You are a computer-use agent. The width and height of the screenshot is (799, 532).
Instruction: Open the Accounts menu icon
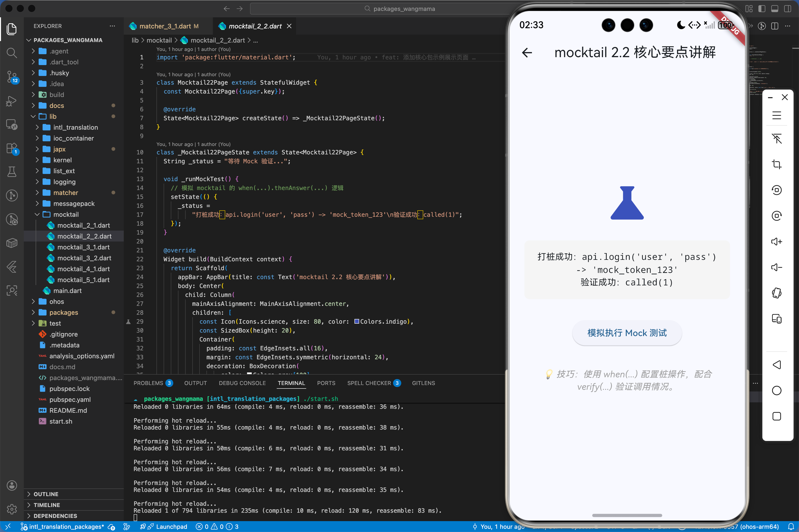[12, 485]
